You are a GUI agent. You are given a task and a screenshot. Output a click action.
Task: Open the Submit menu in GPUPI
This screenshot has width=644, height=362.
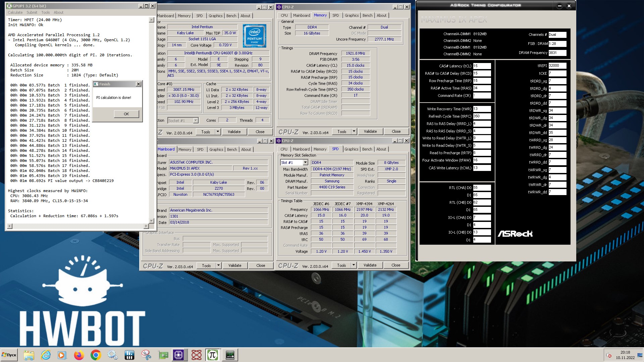32,12
